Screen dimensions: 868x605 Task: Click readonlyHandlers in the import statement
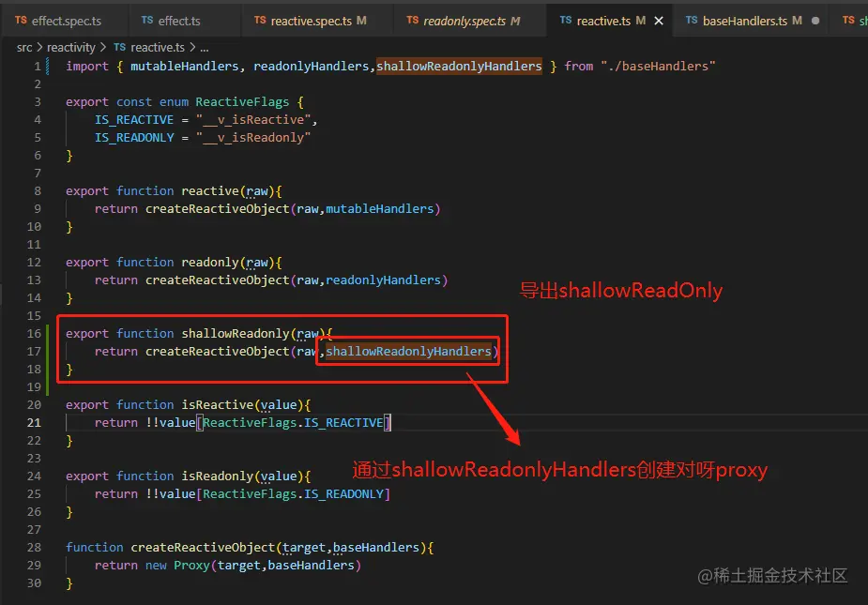coord(312,67)
